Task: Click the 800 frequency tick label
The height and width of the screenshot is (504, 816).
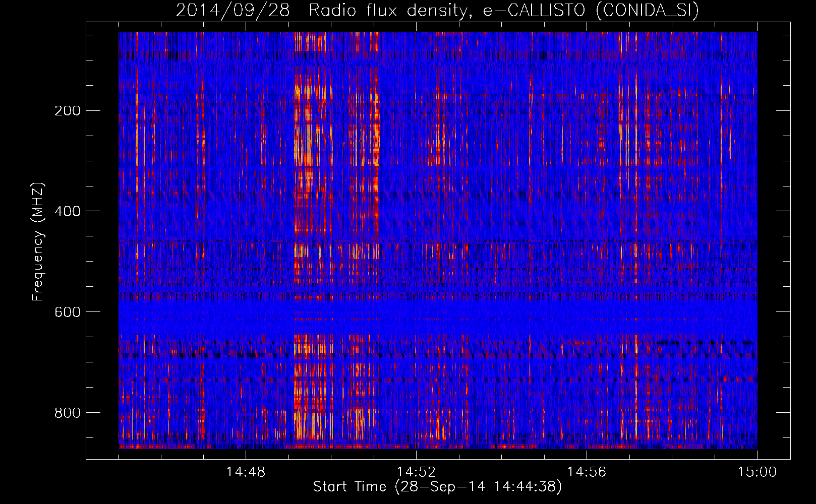Action: point(68,413)
